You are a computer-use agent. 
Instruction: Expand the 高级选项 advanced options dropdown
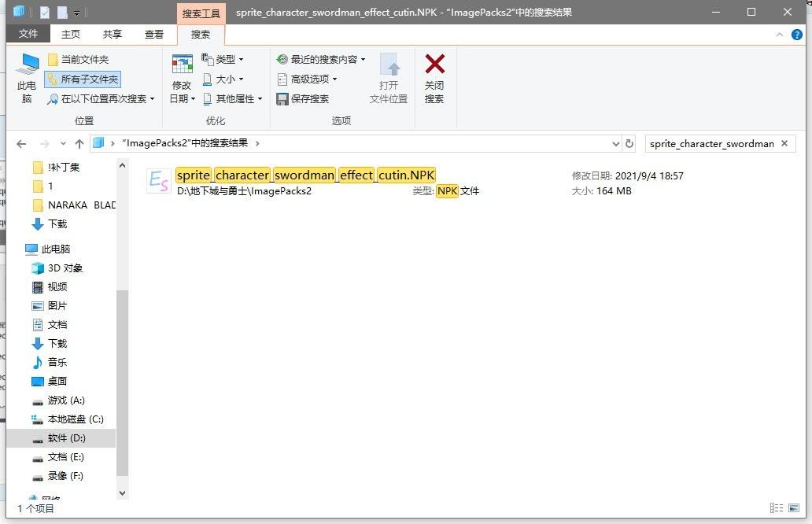pyautogui.click(x=308, y=79)
